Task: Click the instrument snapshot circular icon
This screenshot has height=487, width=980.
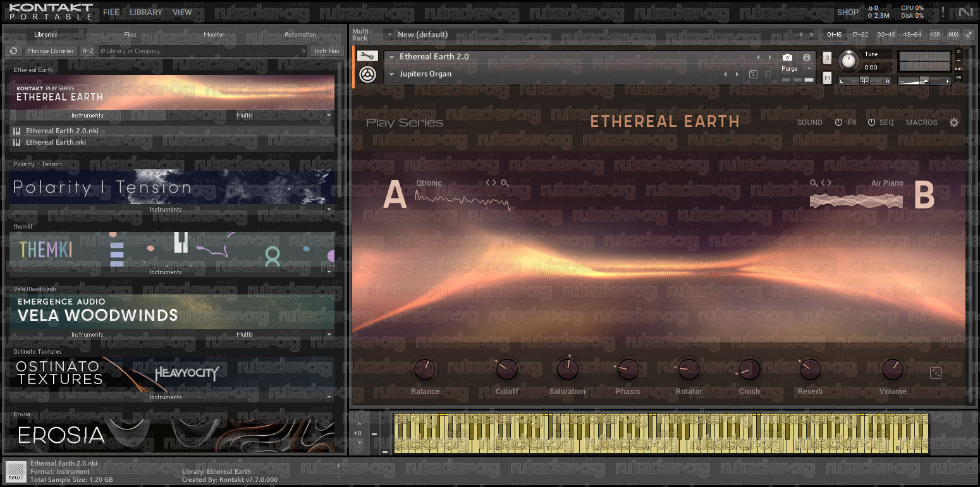Action: (x=367, y=75)
